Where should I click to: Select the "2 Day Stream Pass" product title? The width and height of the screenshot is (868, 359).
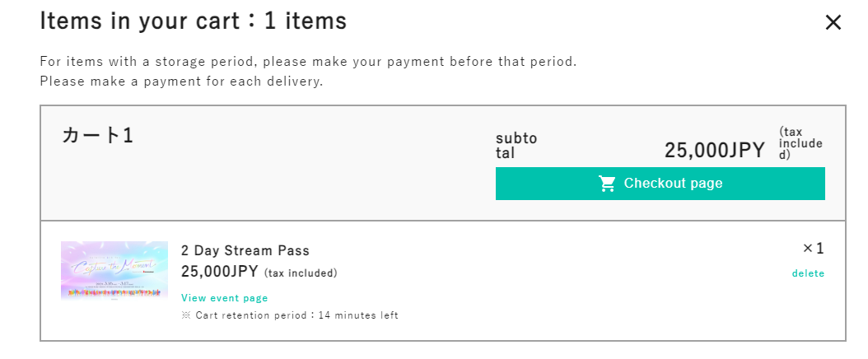[245, 250]
